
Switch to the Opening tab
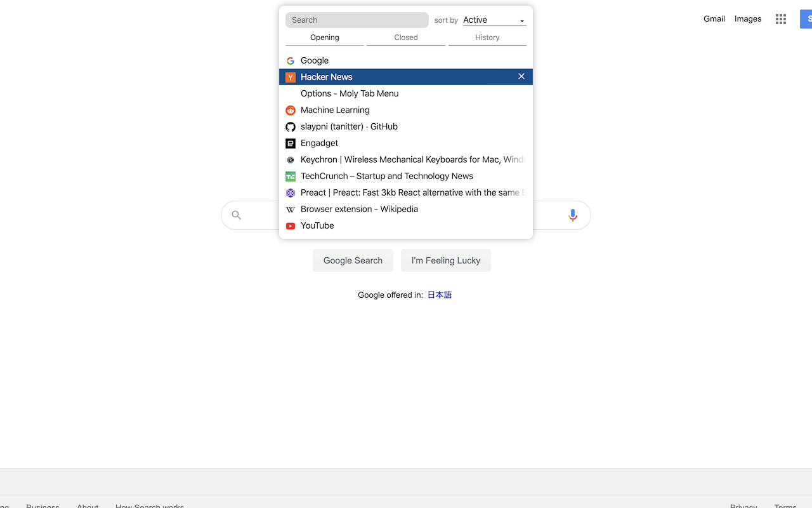tap(325, 38)
